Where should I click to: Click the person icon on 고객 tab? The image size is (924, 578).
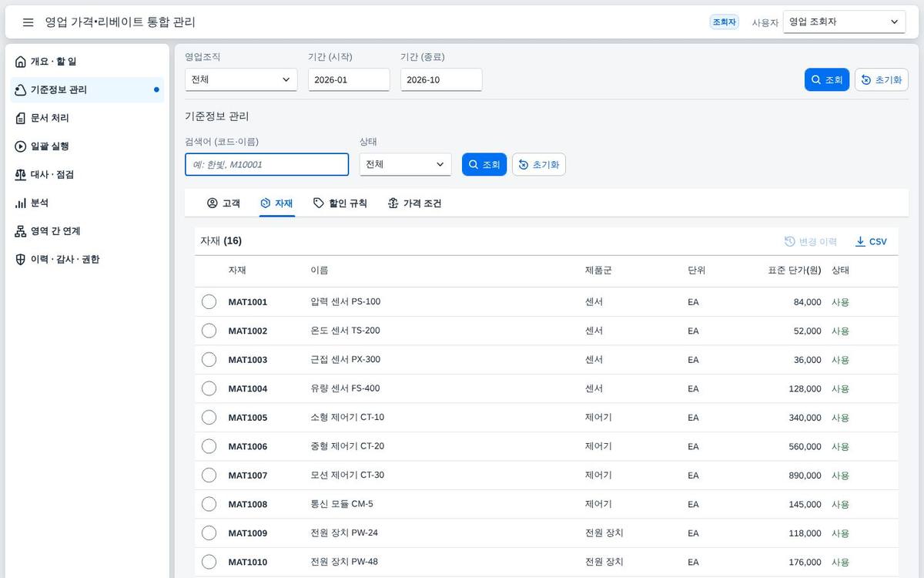click(x=213, y=203)
